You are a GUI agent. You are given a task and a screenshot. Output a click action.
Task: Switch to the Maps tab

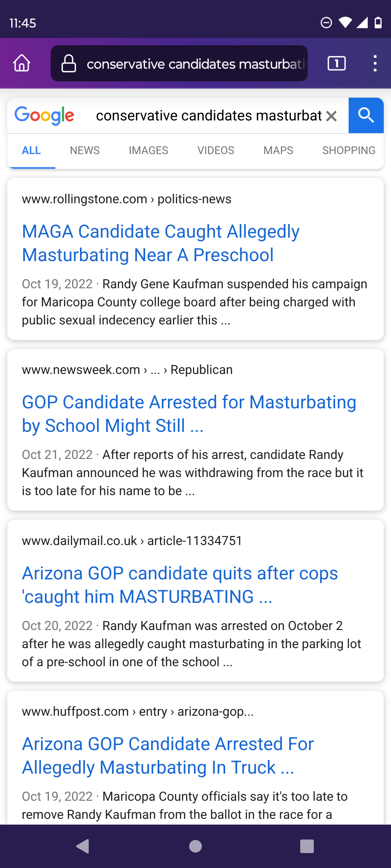[x=278, y=150]
